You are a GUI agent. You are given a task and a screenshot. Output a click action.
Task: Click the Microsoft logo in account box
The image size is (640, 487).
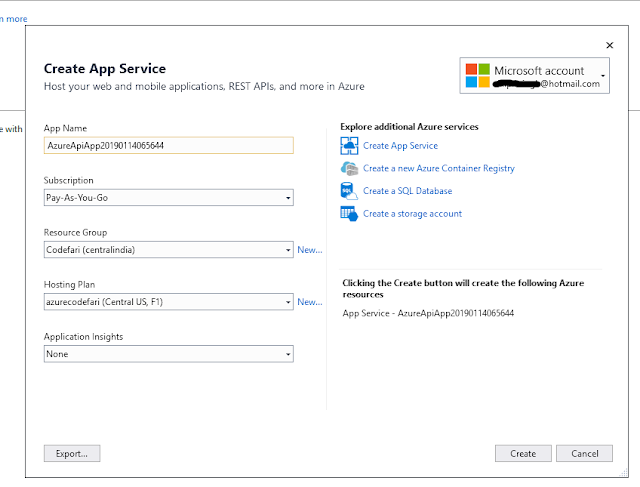tap(478, 76)
